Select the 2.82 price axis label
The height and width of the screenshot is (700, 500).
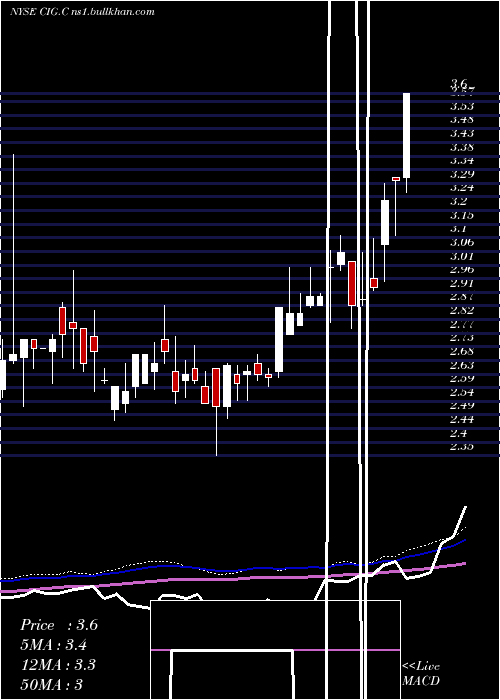(462, 310)
